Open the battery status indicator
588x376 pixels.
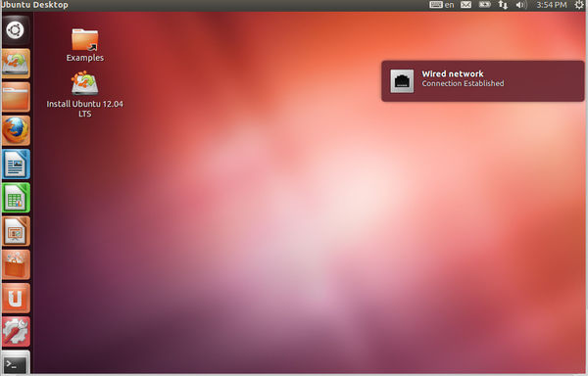(x=484, y=5)
